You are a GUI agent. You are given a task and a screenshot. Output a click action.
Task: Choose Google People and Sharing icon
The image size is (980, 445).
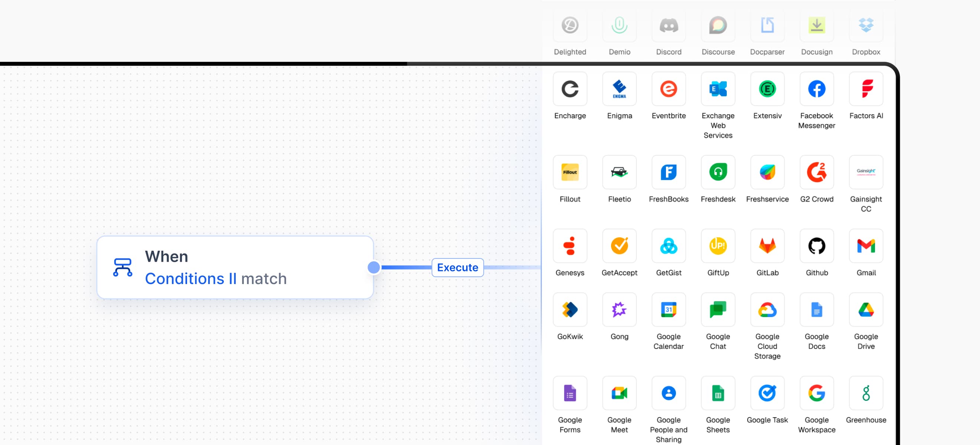669,393
